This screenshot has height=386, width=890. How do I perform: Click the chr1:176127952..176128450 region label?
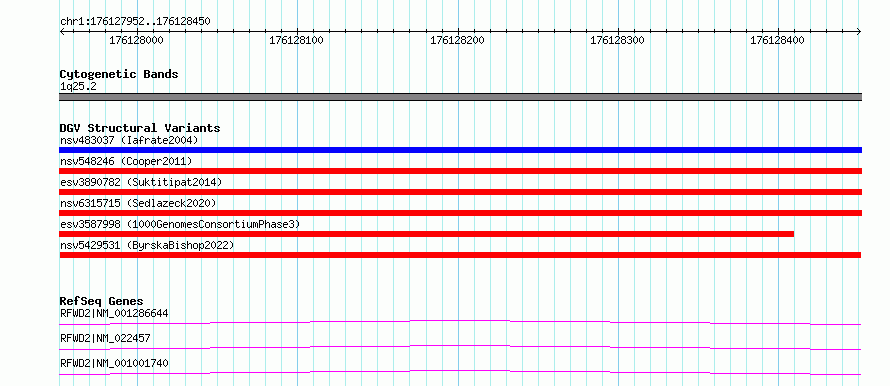(135, 22)
